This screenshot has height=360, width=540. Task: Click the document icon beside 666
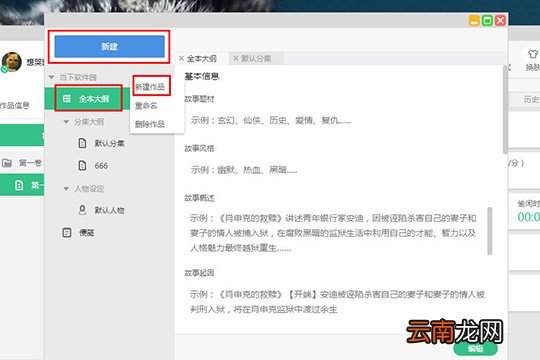coord(82,165)
